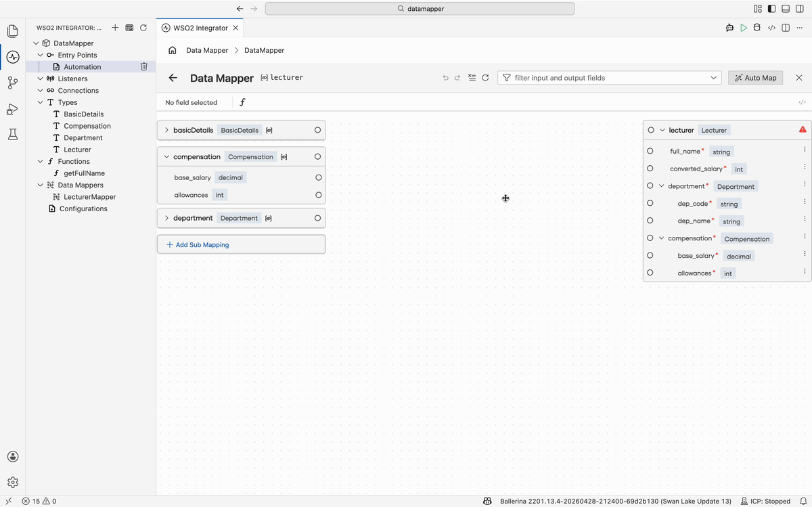Screen dimensions: 812x507
Task: Go to Data Mapper breadcrumb link
Action: coord(207,50)
